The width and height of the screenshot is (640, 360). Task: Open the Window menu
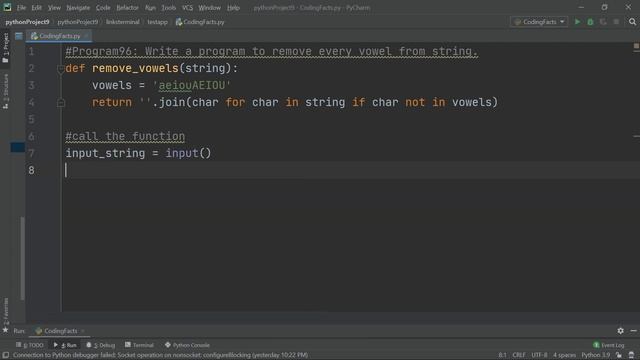pyautogui.click(x=209, y=8)
